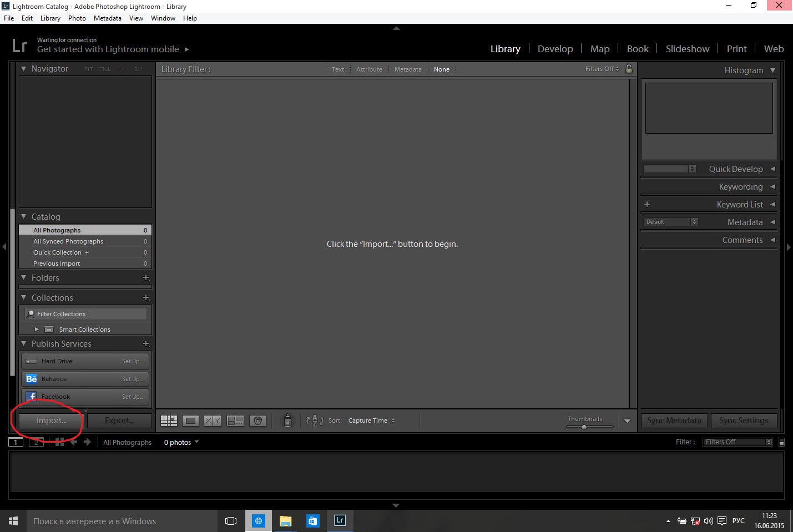
Task: Switch to Map module
Action: pyautogui.click(x=600, y=49)
